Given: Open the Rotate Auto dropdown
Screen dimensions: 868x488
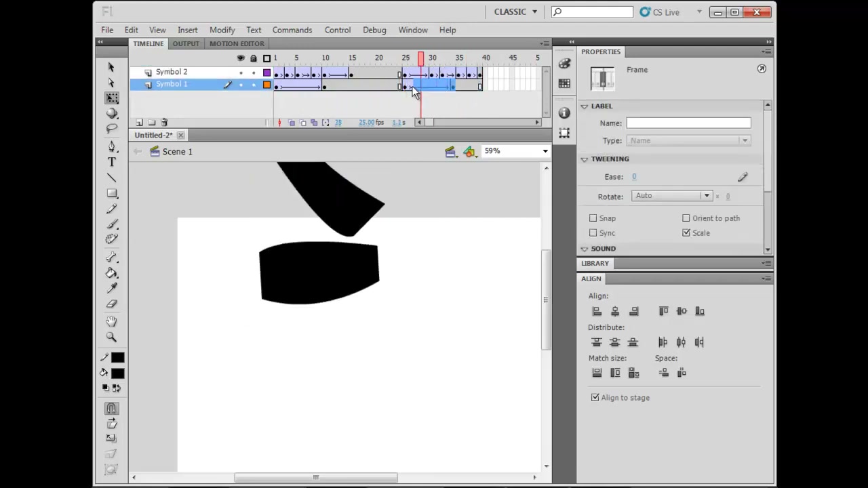Looking at the screenshot, I should click(x=672, y=196).
